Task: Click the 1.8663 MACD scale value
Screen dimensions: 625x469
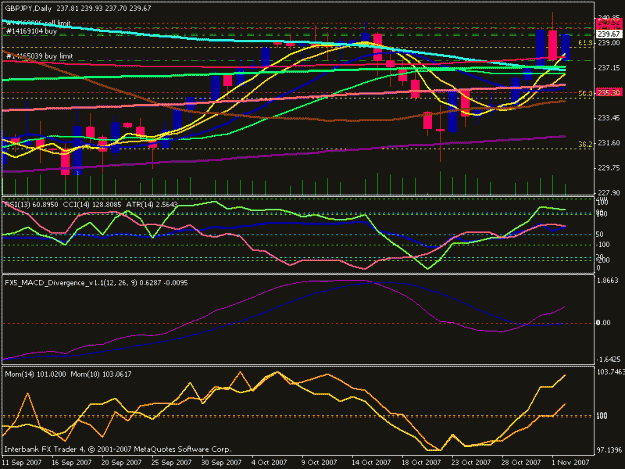Action: [x=608, y=281]
